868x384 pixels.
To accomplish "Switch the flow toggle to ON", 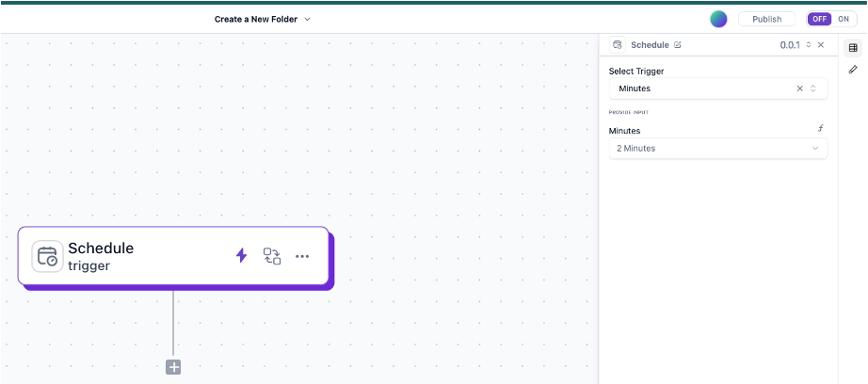I will [x=843, y=19].
